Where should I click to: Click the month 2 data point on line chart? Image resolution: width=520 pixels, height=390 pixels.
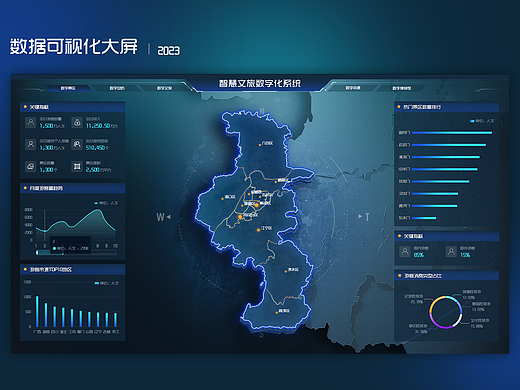pyautogui.click(x=45, y=231)
